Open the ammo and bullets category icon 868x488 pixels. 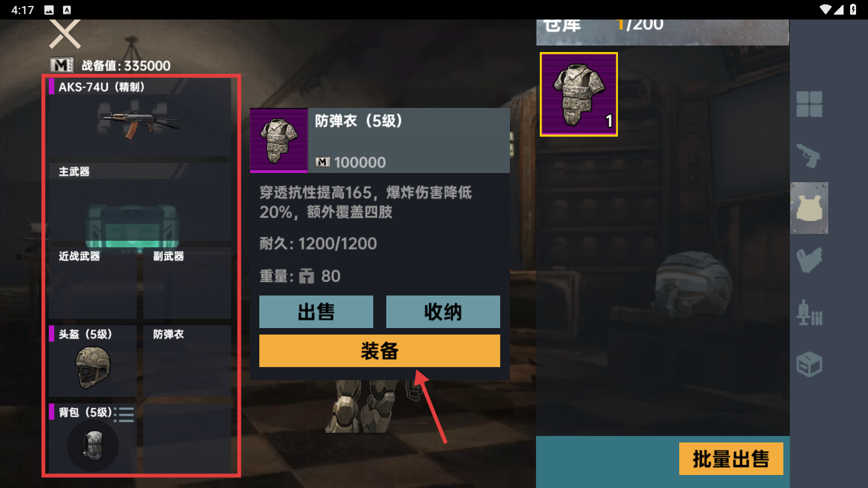click(809, 312)
